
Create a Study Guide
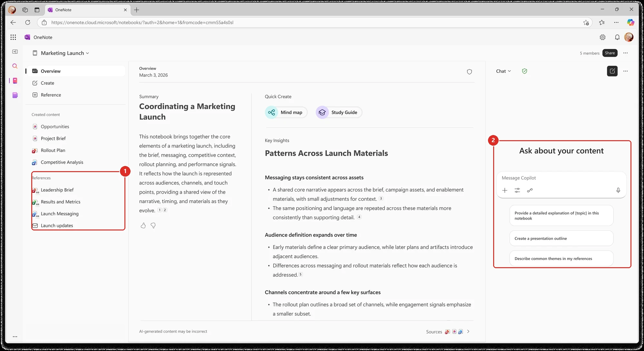click(x=339, y=112)
